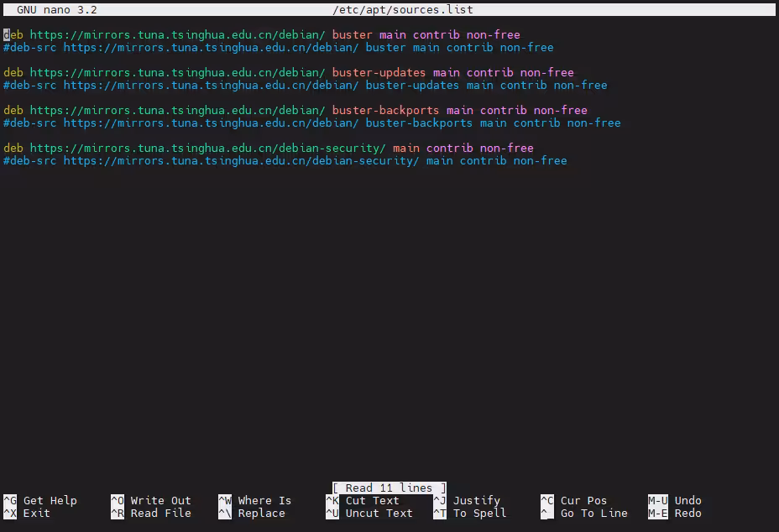This screenshot has width=779, height=532.
Task: Click 'contrib' in the buster-updates deb line
Action: [490, 72]
